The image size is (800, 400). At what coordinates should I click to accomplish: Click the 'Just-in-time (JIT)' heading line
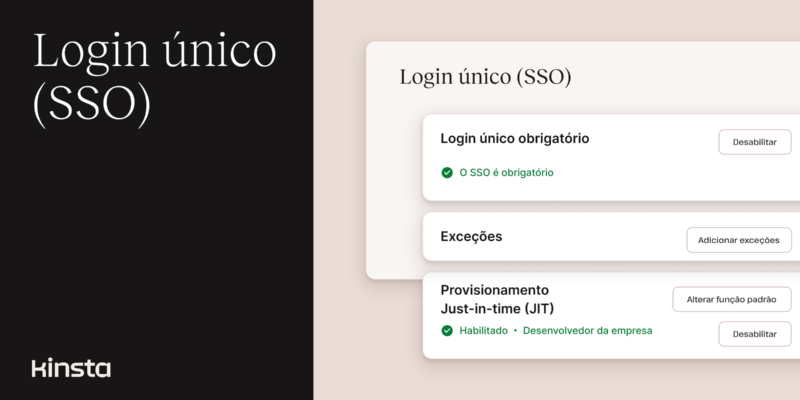click(x=497, y=308)
